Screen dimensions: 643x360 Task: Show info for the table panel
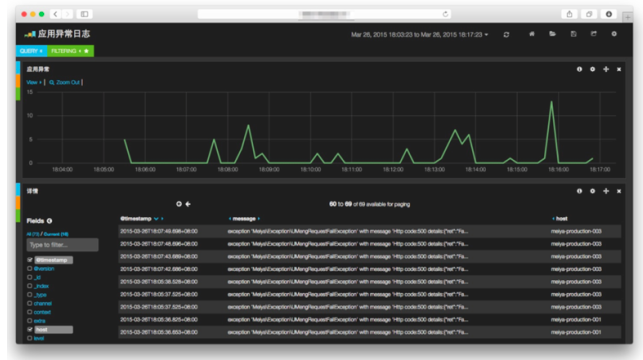point(579,191)
